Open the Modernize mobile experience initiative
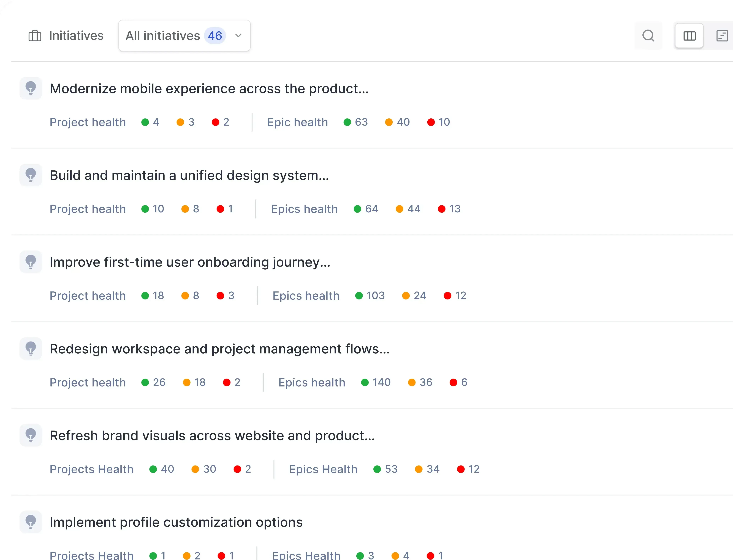Screen dimensions: 733x560 (209, 88)
